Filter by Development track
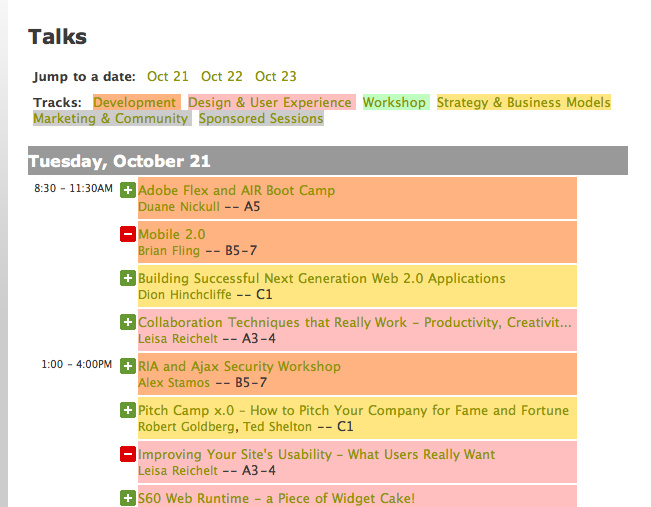This screenshot has width=651, height=507. [135, 103]
